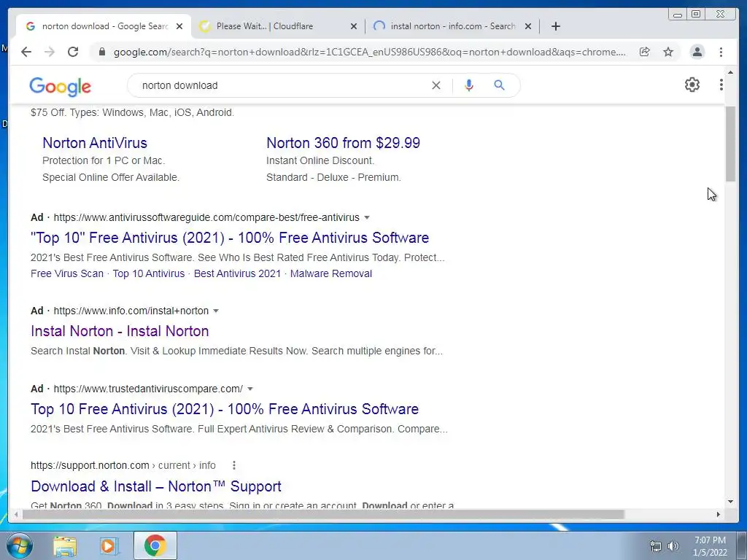This screenshot has height=560, width=747.
Task: Start voice search with the microphone icon
Action: coord(469,85)
